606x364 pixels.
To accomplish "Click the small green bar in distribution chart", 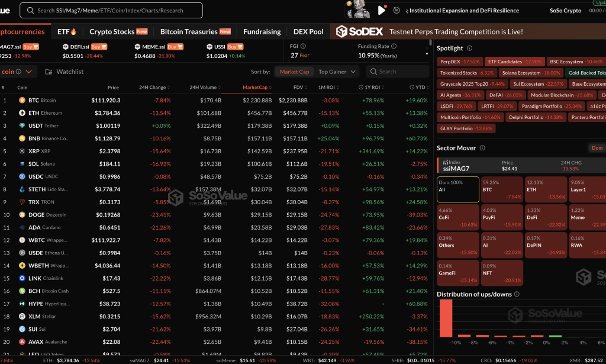I will click(x=555, y=336).
